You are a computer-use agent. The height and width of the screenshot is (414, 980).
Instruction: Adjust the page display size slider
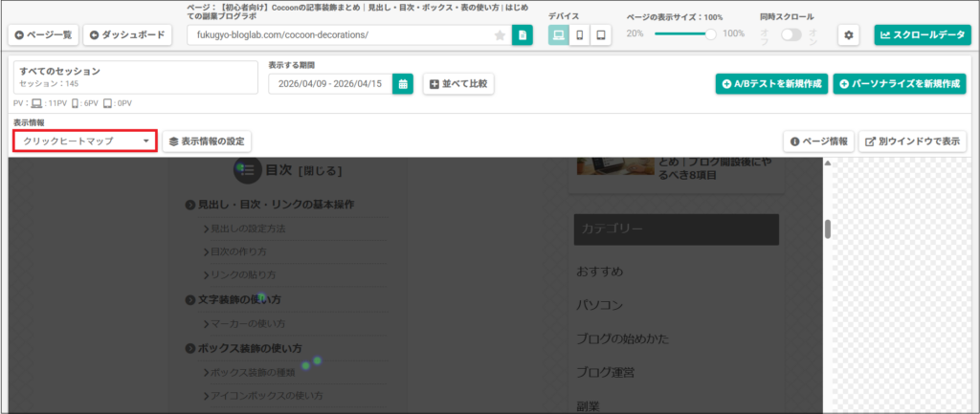coord(710,33)
